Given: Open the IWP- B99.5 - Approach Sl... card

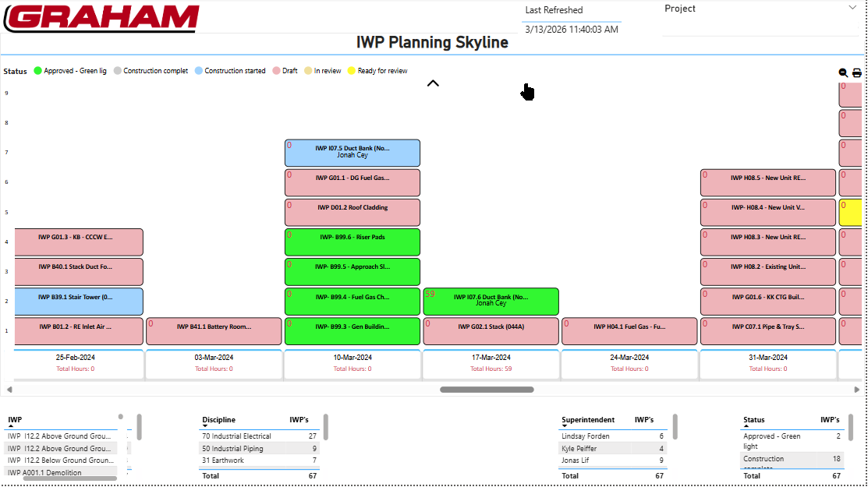Looking at the screenshot, I should [353, 271].
